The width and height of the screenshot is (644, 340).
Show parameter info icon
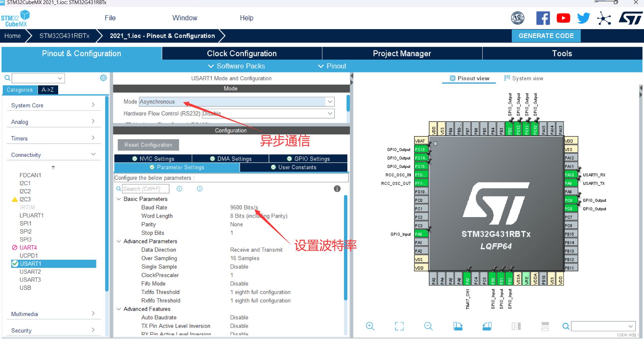337,189
